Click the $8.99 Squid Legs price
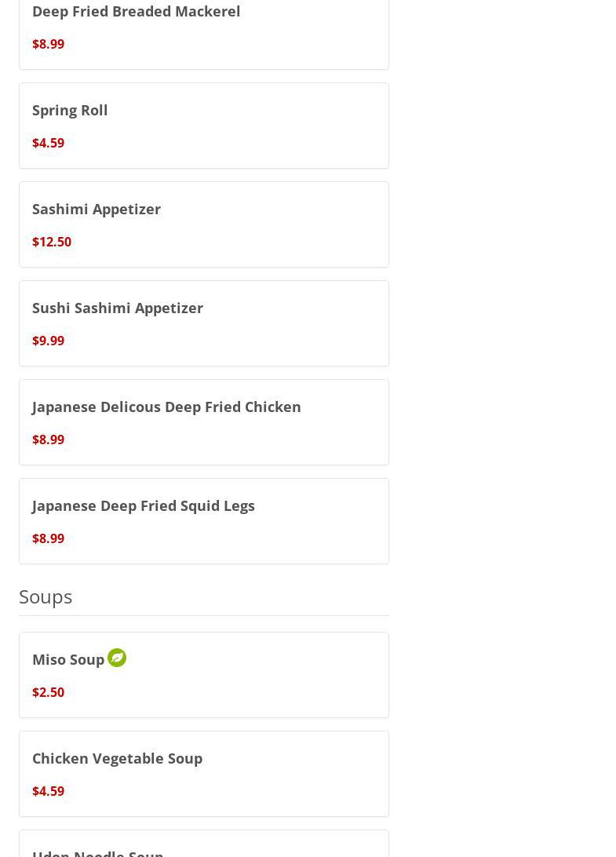The height and width of the screenshot is (857, 616). coord(49,538)
